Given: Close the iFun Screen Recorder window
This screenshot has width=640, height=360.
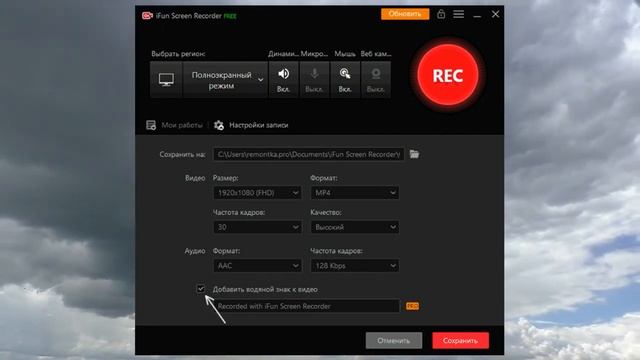Looking at the screenshot, I should tap(495, 14).
